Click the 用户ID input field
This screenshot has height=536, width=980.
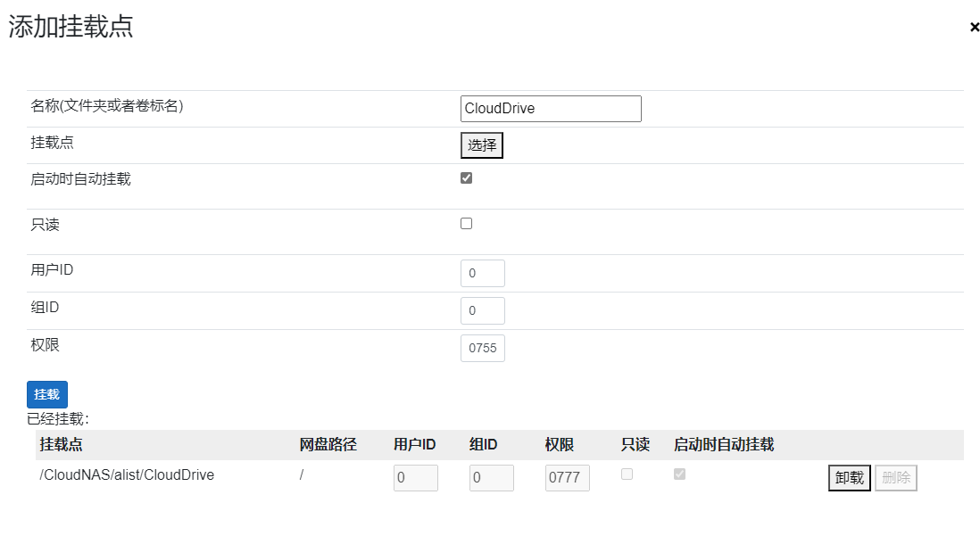pyautogui.click(x=482, y=273)
